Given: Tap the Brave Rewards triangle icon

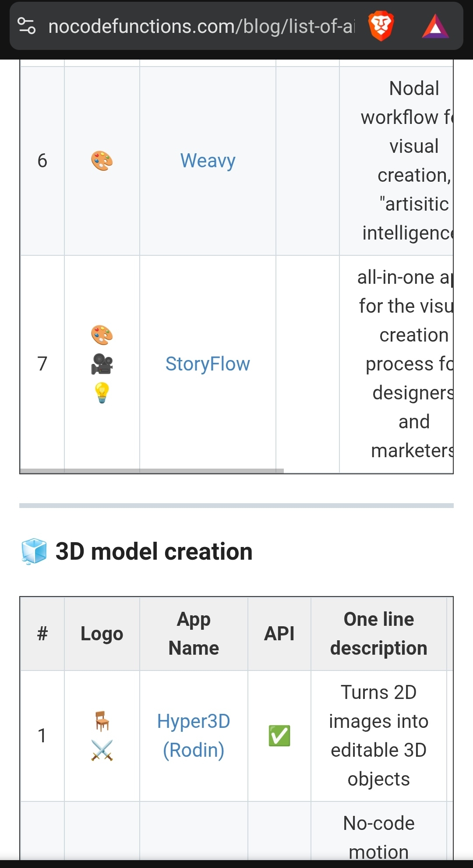Looking at the screenshot, I should [435, 27].
